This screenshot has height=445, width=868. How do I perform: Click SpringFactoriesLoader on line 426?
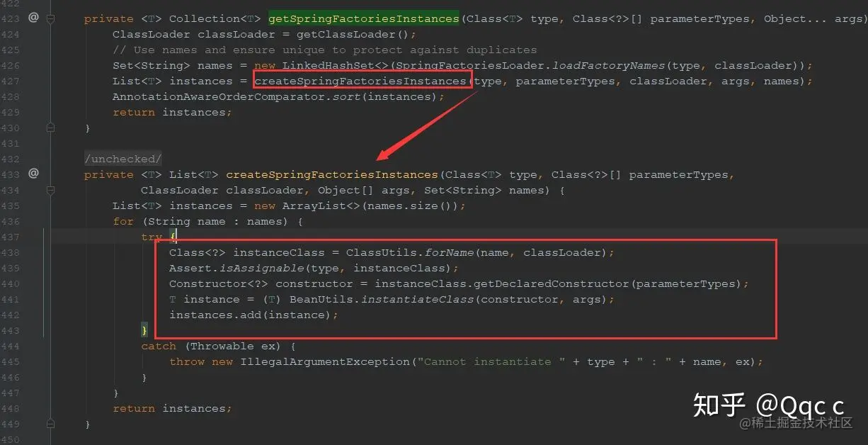(x=470, y=65)
